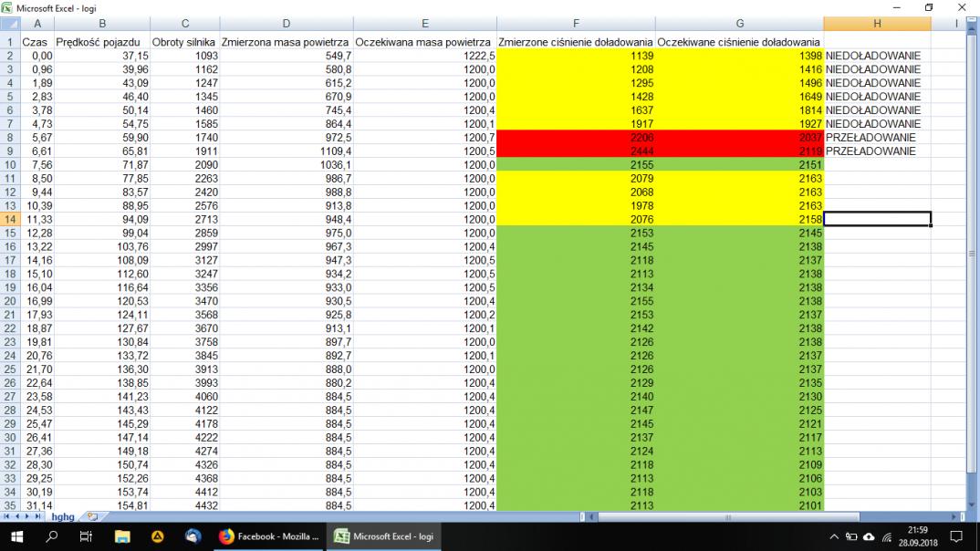Click the 'Czas' header cell
This screenshot has width=980, height=551.
[x=37, y=42]
